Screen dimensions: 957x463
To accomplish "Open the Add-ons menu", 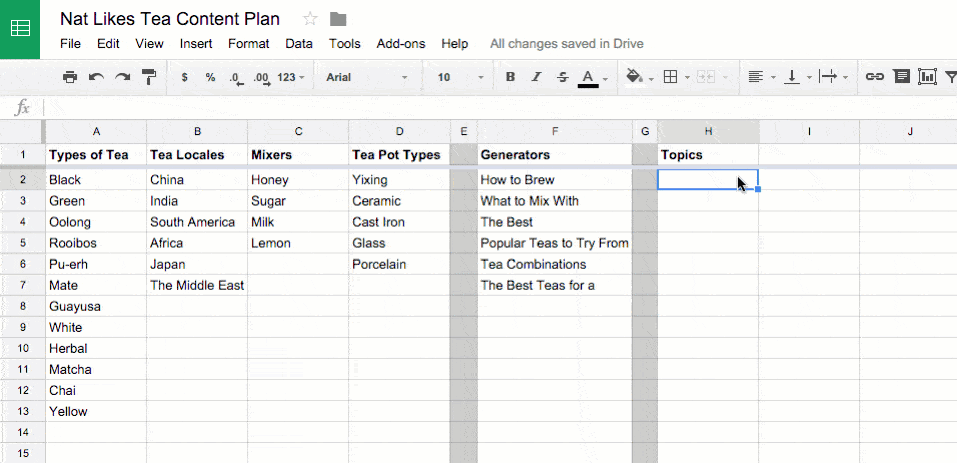I will pos(401,44).
